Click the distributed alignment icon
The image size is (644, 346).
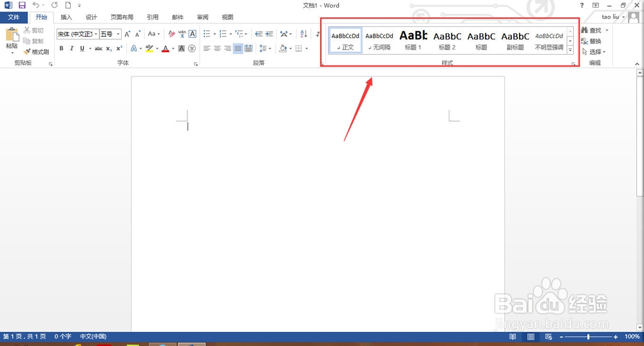pyautogui.click(x=249, y=48)
